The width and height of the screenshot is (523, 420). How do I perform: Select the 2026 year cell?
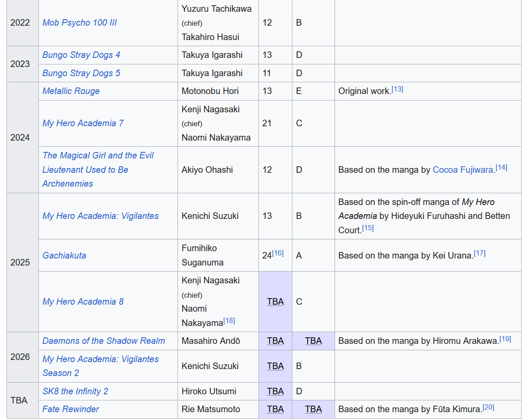point(23,357)
